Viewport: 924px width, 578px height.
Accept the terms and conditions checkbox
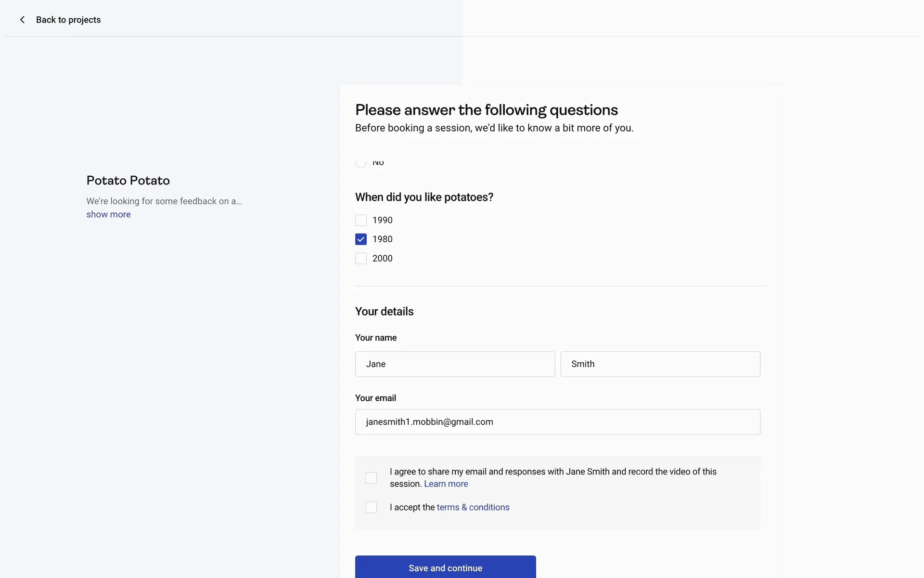[x=371, y=507]
